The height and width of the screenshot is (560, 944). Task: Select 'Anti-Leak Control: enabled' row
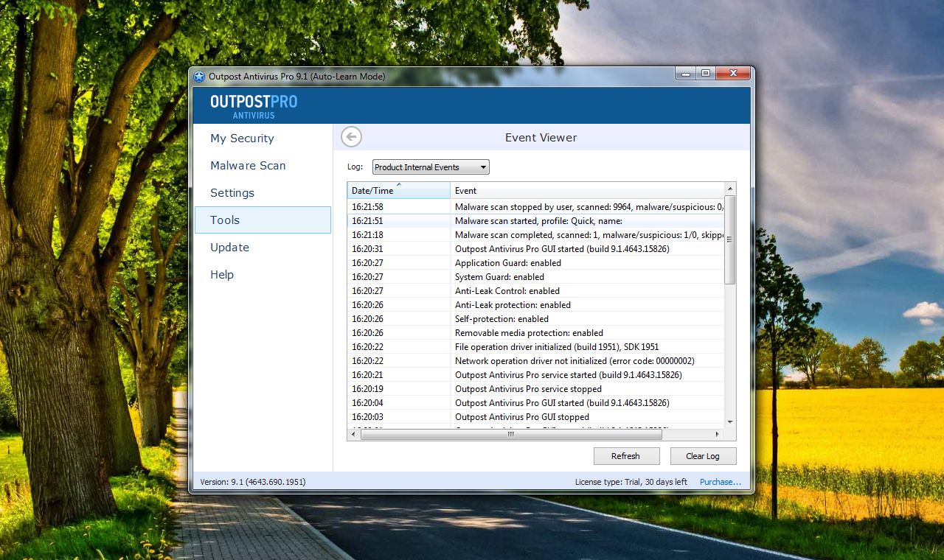click(x=536, y=291)
